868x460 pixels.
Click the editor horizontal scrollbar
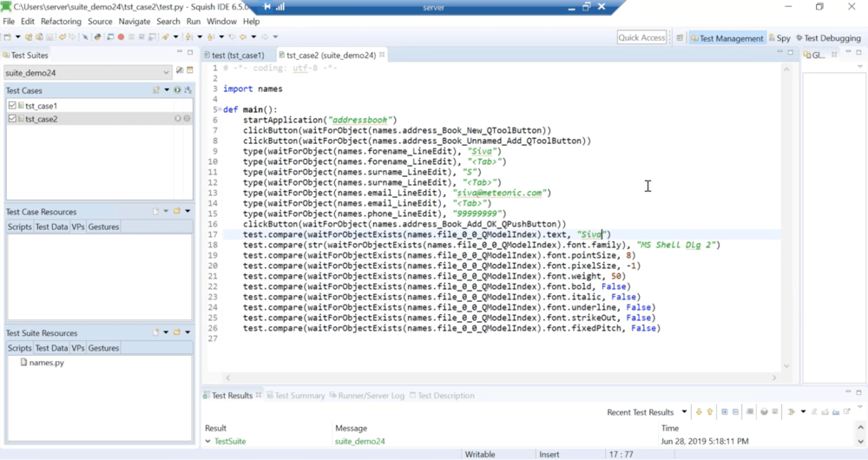(x=501, y=378)
